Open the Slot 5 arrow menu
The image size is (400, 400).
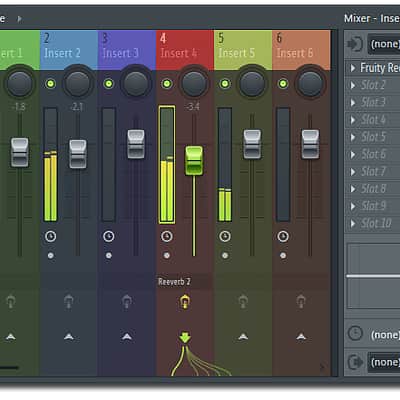[353, 137]
